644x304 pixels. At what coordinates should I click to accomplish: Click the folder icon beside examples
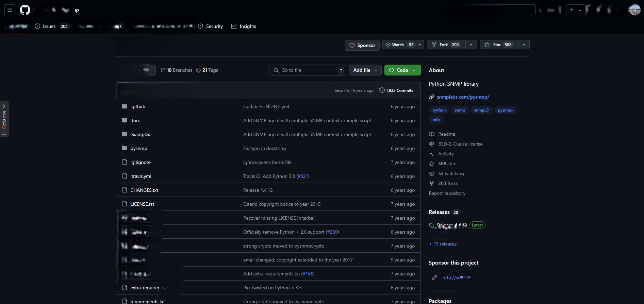[125, 134]
